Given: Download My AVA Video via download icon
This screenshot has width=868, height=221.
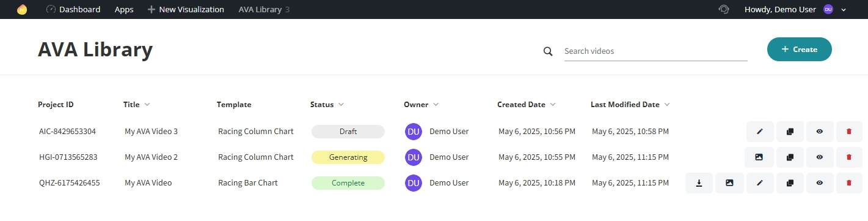Looking at the screenshot, I should 699,183.
